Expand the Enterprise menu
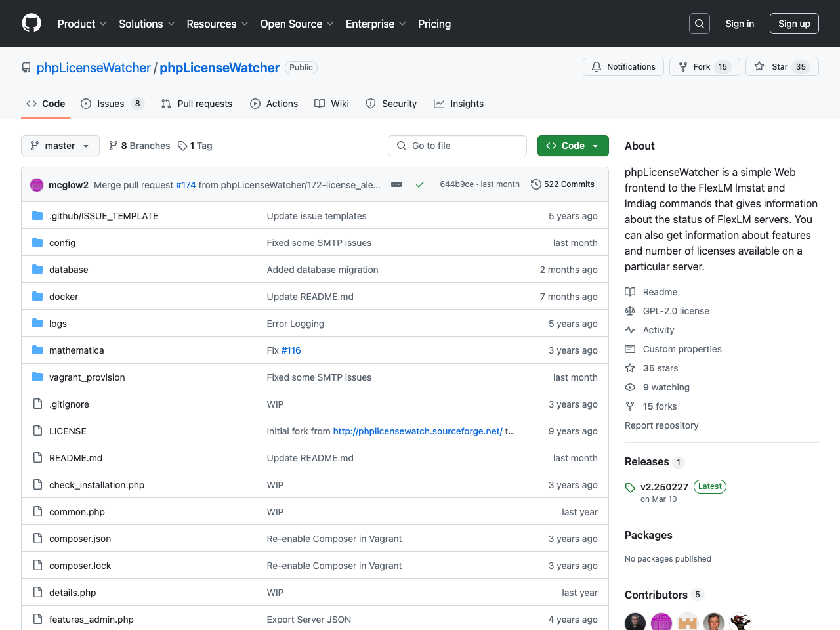Viewport: 840px width, 630px height. point(376,24)
